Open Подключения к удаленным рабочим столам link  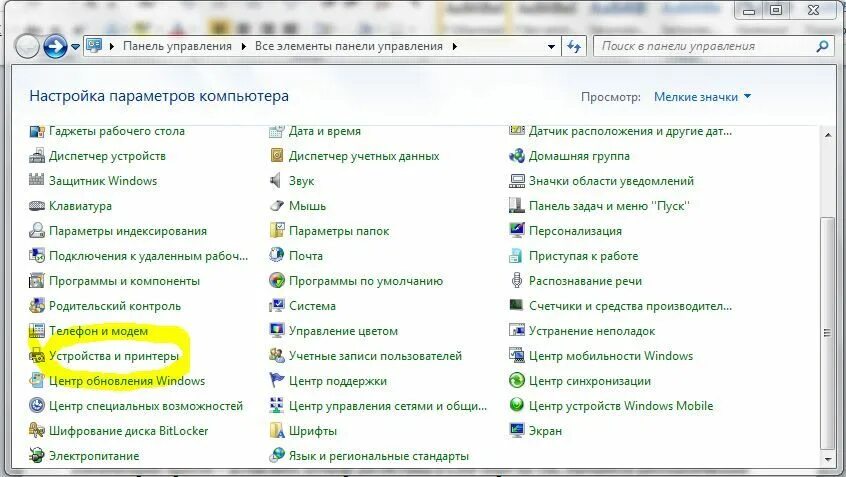click(x=148, y=256)
